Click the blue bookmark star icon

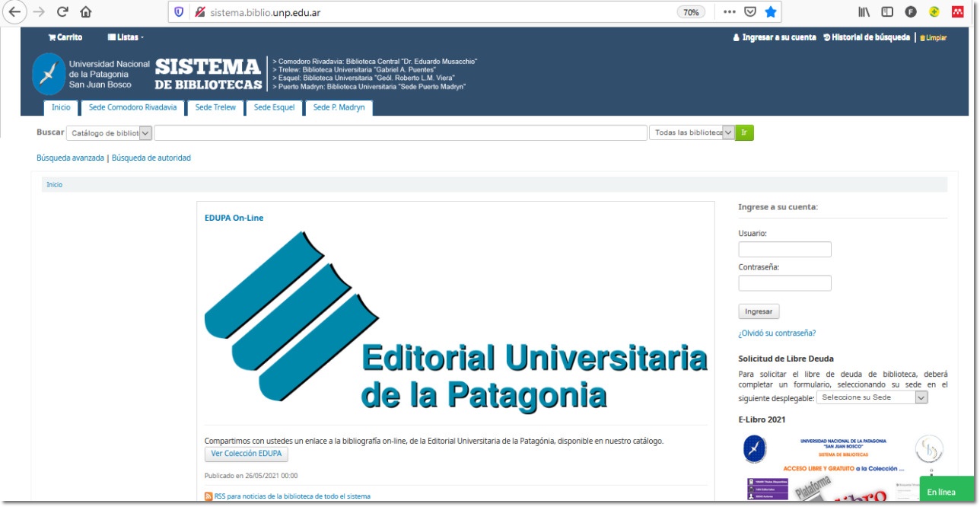click(x=771, y=12)
